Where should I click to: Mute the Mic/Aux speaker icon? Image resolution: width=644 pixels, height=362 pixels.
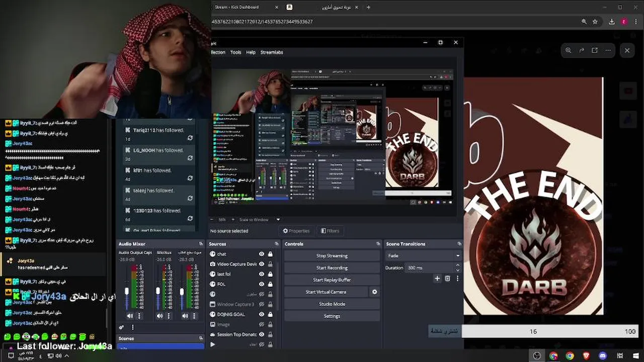click(x=159, y=316)
